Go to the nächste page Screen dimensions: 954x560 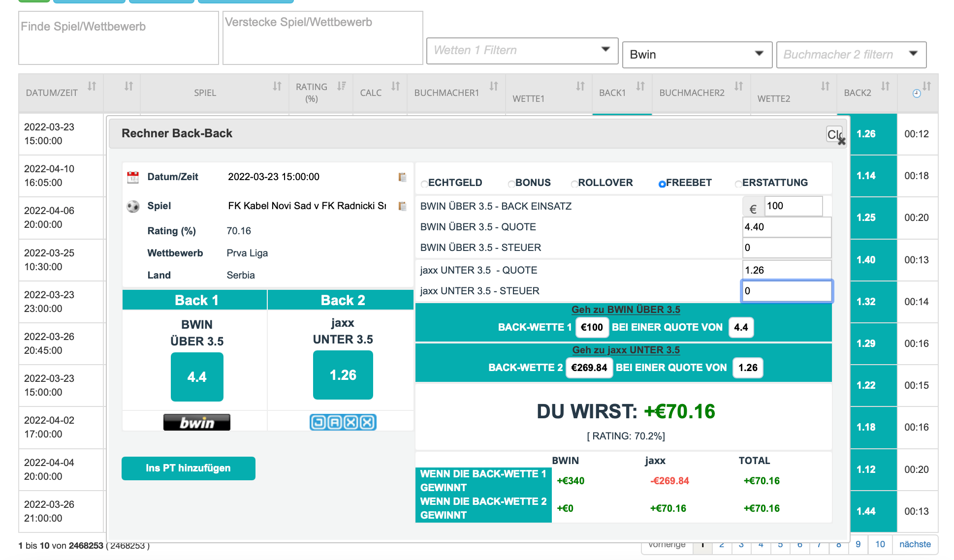[915, 544]
